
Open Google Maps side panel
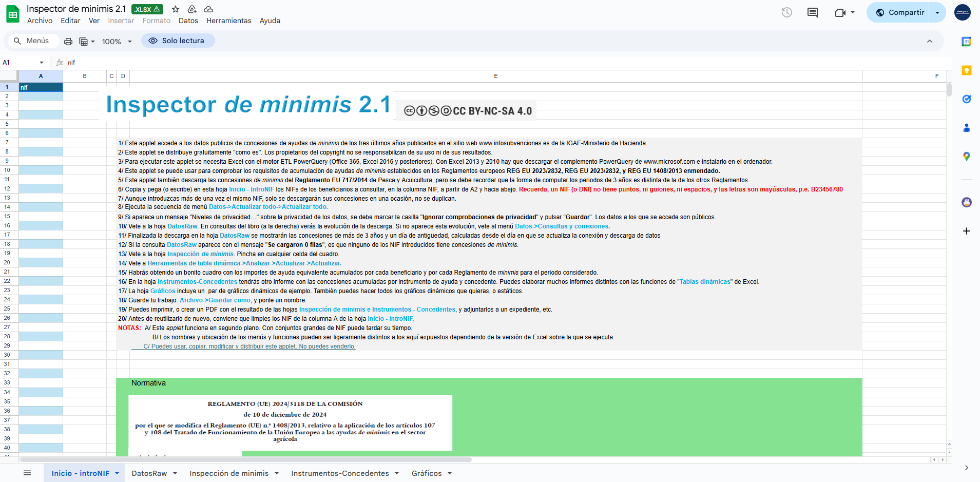pyautogui.click(x=966, y=157)
